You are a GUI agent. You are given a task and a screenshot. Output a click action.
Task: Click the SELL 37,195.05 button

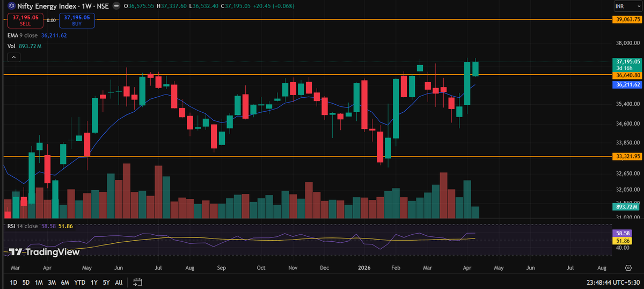25,20
